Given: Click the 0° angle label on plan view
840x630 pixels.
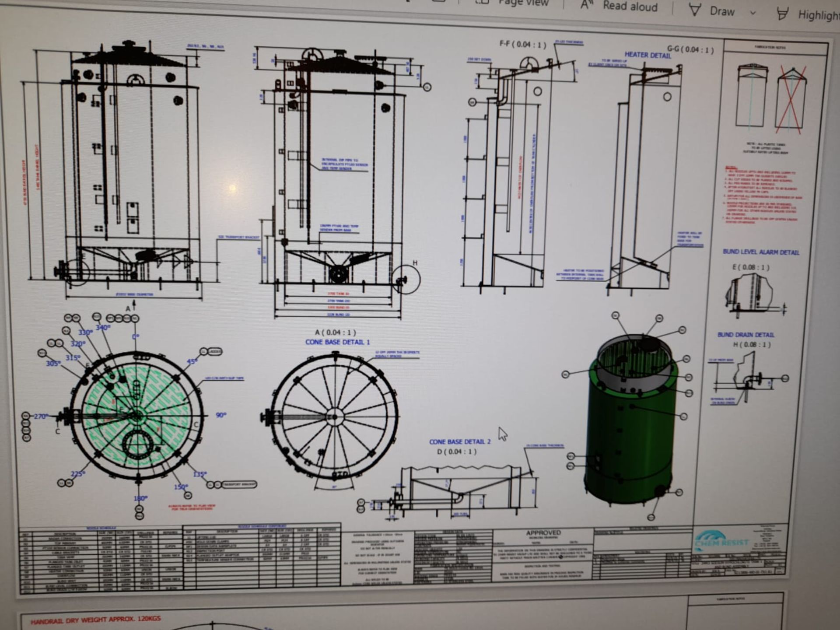Looking at the screenshot, I should (x=136, y=336).
